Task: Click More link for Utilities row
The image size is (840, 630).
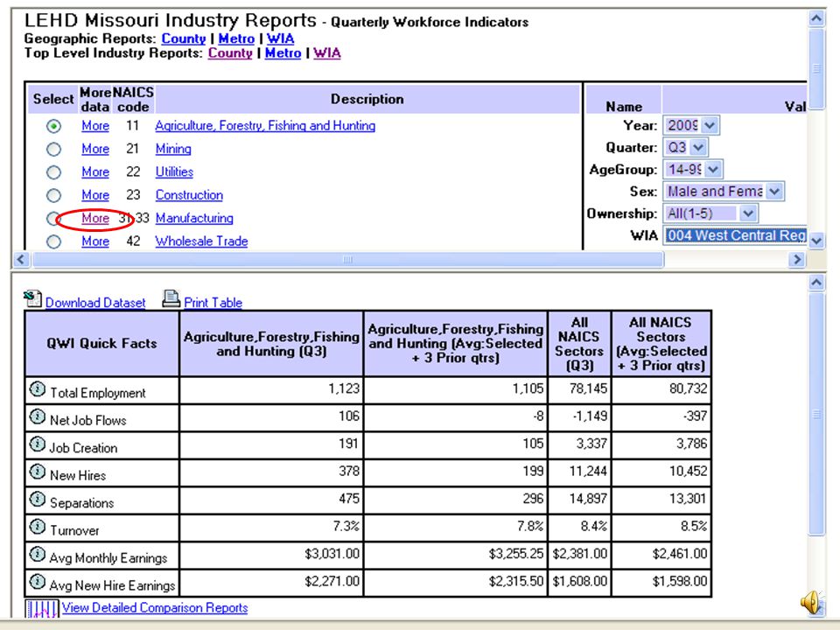Action: point(95,172)
